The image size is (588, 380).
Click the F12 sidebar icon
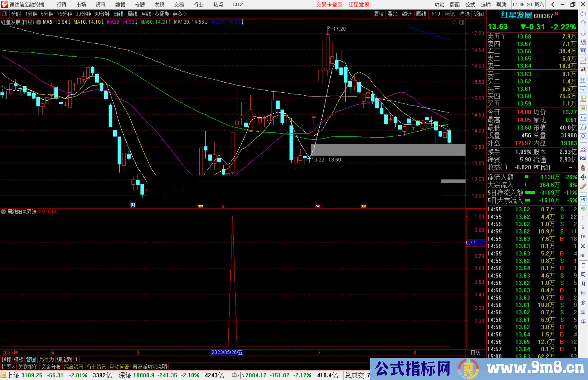pyautogui.click(x=583, y=118)
